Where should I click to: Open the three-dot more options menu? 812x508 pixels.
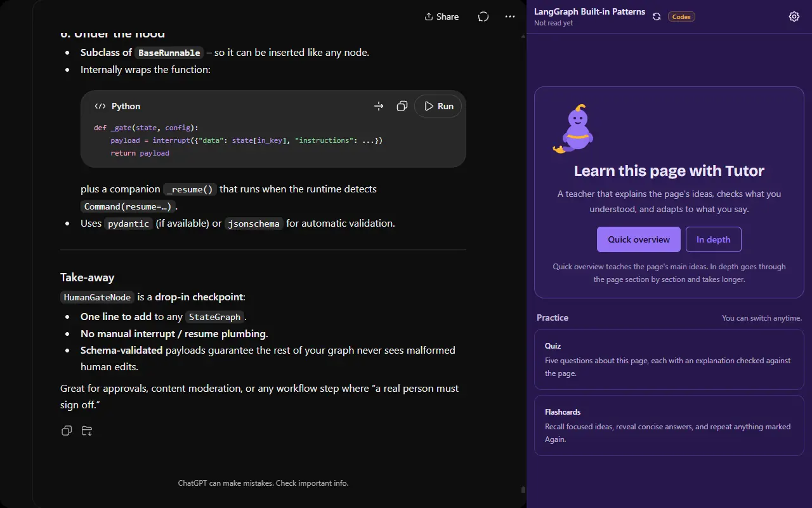pos(510,17)
